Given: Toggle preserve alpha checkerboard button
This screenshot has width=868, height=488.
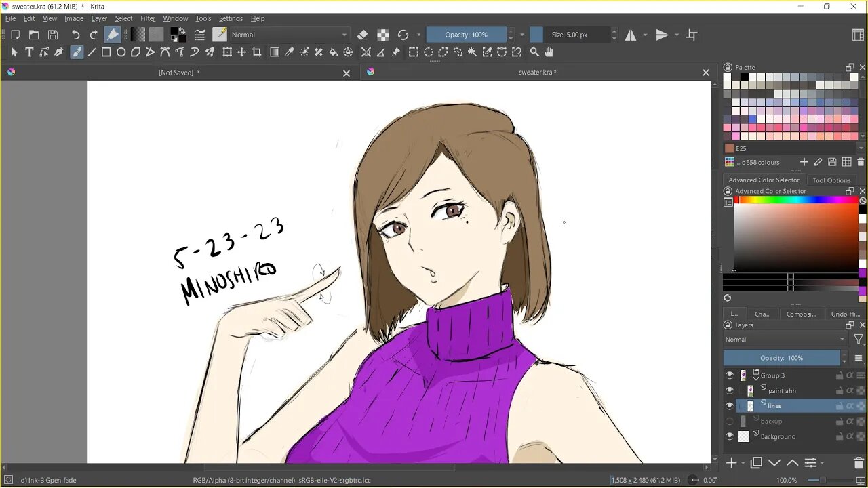Looking at the screenshot, I should tap(383, 35).
